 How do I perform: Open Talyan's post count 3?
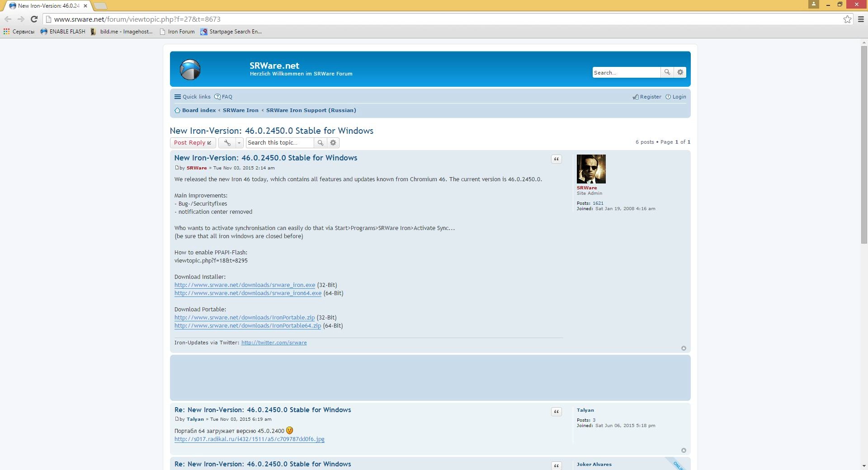[594, 420]
